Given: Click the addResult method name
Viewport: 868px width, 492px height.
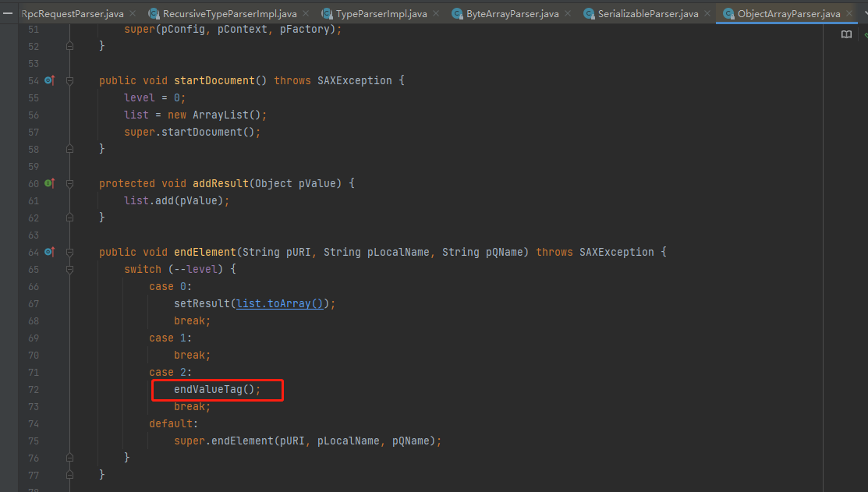Looking at the screenshot, I should (x=221, y=183).
